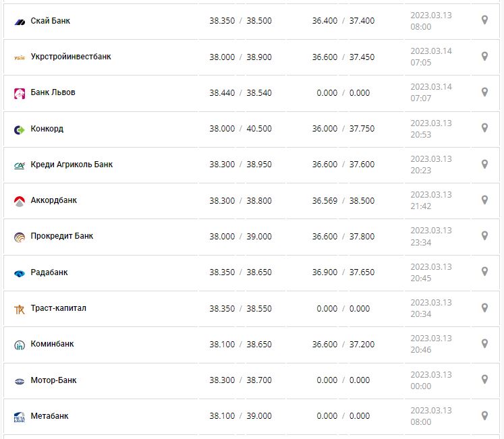Open map pin for Радабанк
The width and height of the screenshot is (504, 439).
coord(484,272)
